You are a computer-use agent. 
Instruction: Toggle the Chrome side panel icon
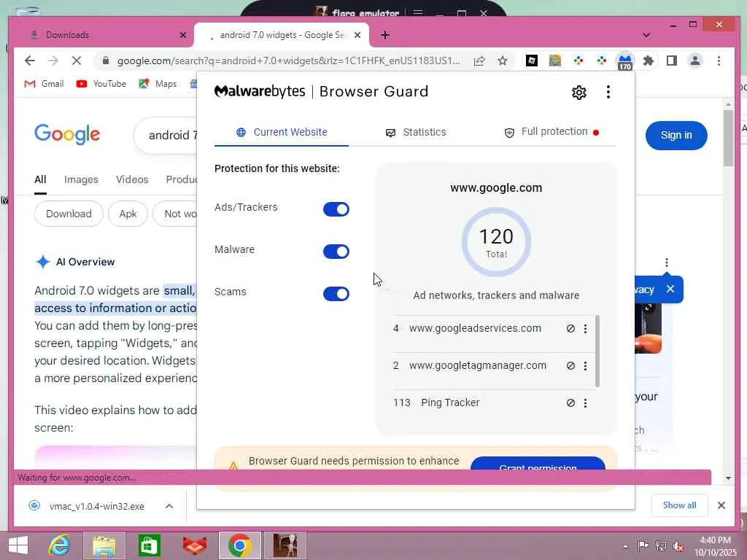672,61
